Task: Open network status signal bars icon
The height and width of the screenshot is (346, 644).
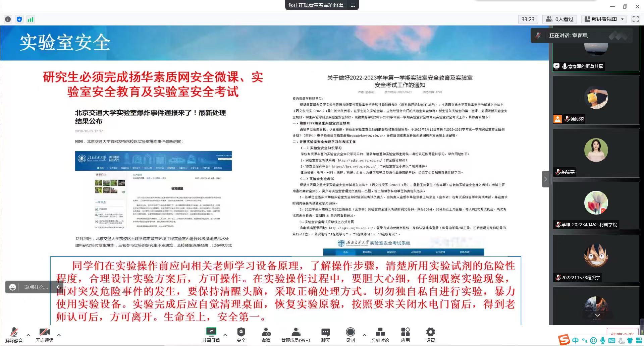Action: (x=31, y=19)
